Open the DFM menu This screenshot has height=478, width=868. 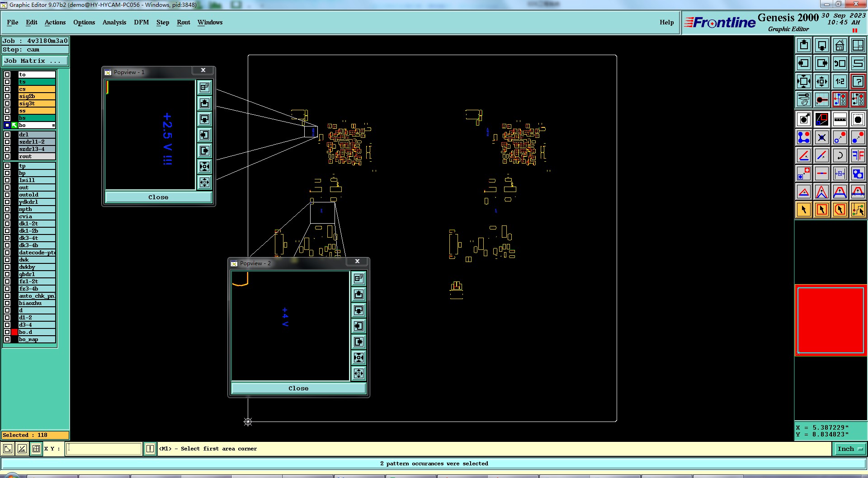point(142,22)
